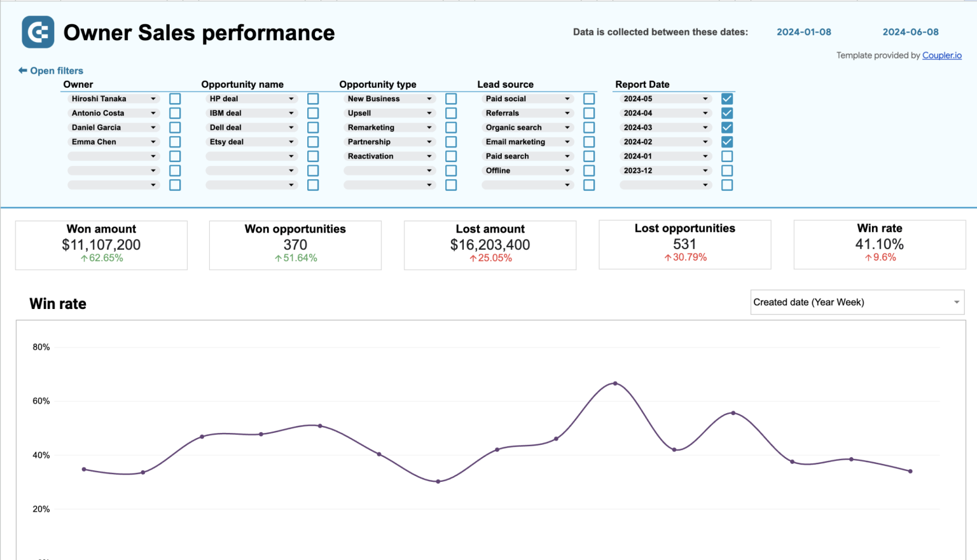Click the highest data point on the win rate chart
This screenshot has height=560, width=977.
(x=614, y=383)
